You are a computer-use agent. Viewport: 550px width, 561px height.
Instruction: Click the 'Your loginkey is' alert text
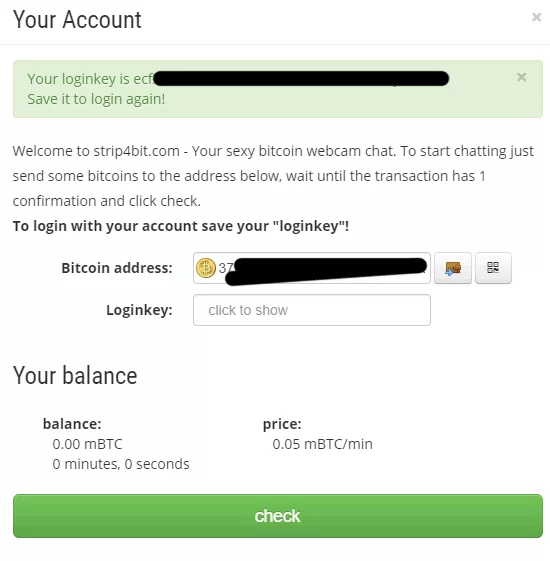[79, 79]
